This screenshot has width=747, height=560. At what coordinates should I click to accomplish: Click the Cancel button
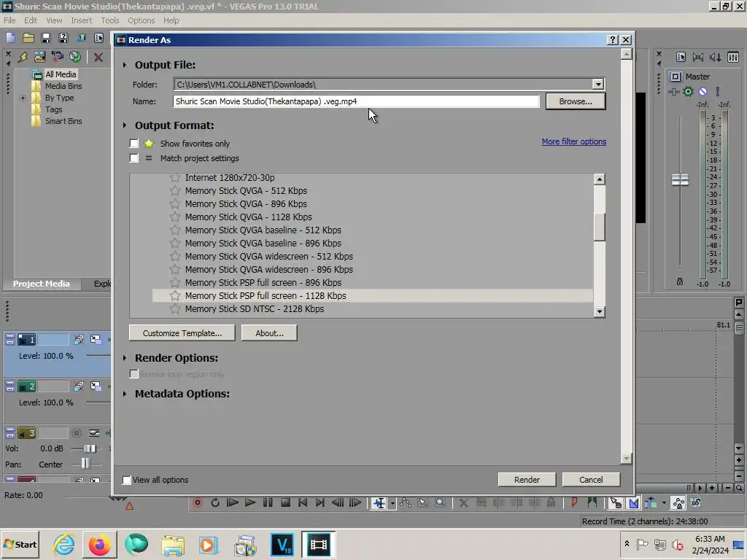(591, 480)
